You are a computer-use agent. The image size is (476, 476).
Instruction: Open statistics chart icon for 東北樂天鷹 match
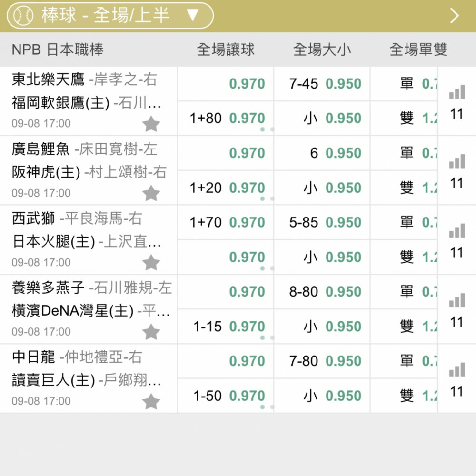point(457,92)
